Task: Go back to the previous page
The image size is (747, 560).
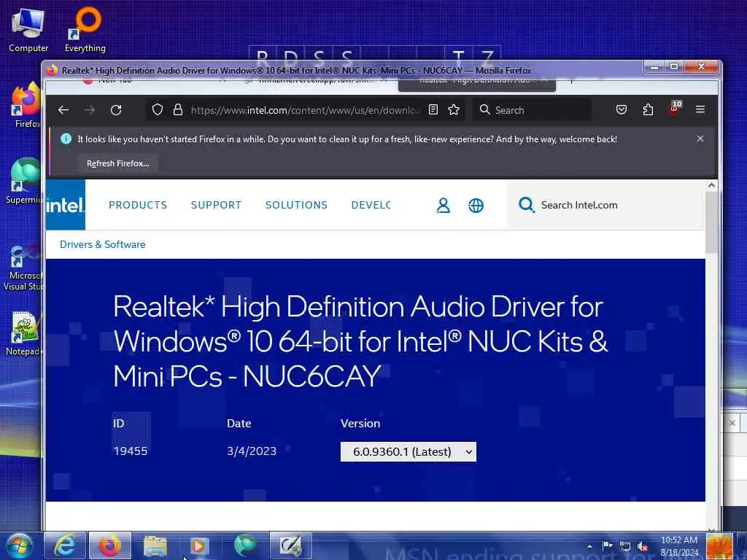Action: pyautogui.click(x=63, y=110)
